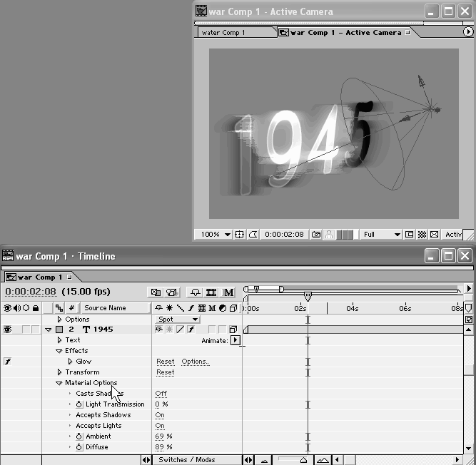Toggle title-action safe guides icon

click(x=240, y=234)
